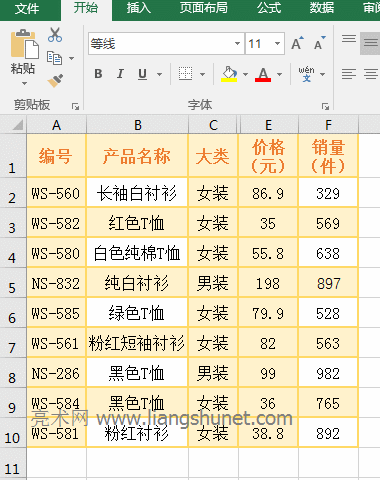Select cell 粉红短袖衬衫

pos(137,343)
